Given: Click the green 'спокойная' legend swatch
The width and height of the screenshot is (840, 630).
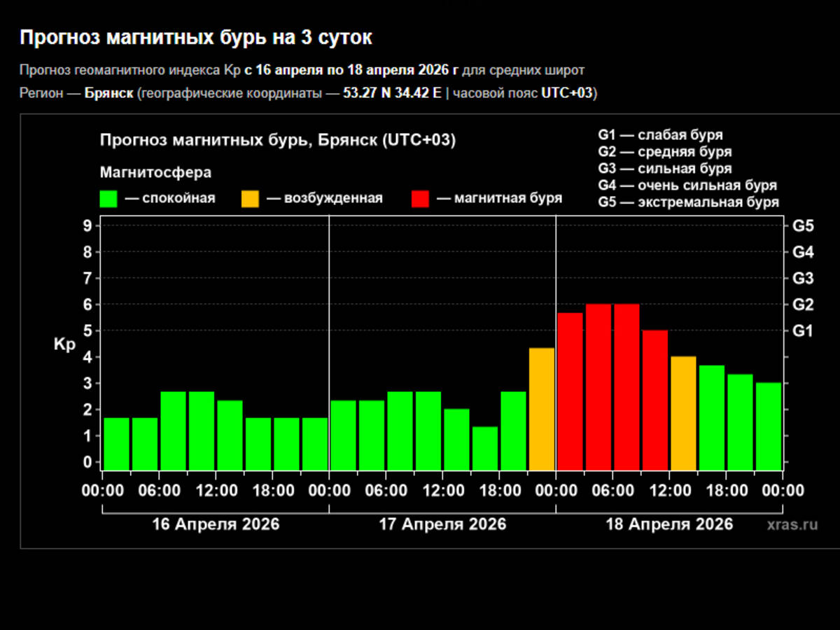Looking at the screenshot, I should (x=108, y=199).
